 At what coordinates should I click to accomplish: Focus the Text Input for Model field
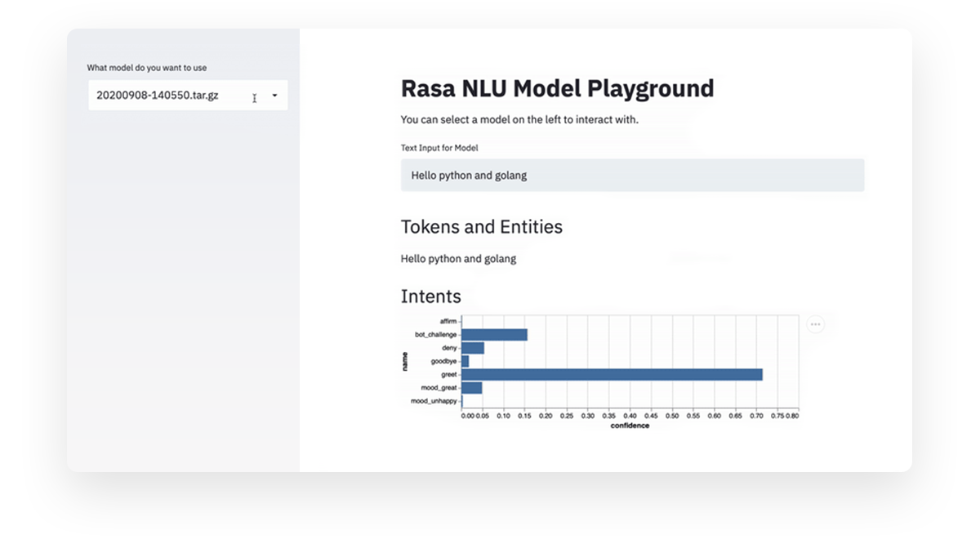click(632, 175)
